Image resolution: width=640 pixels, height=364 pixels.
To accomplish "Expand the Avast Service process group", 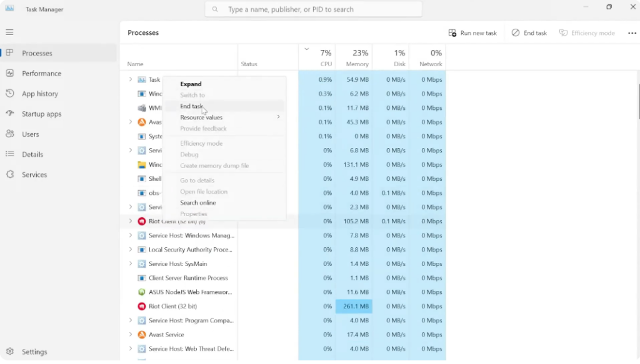I will click(x=131, y=335).
